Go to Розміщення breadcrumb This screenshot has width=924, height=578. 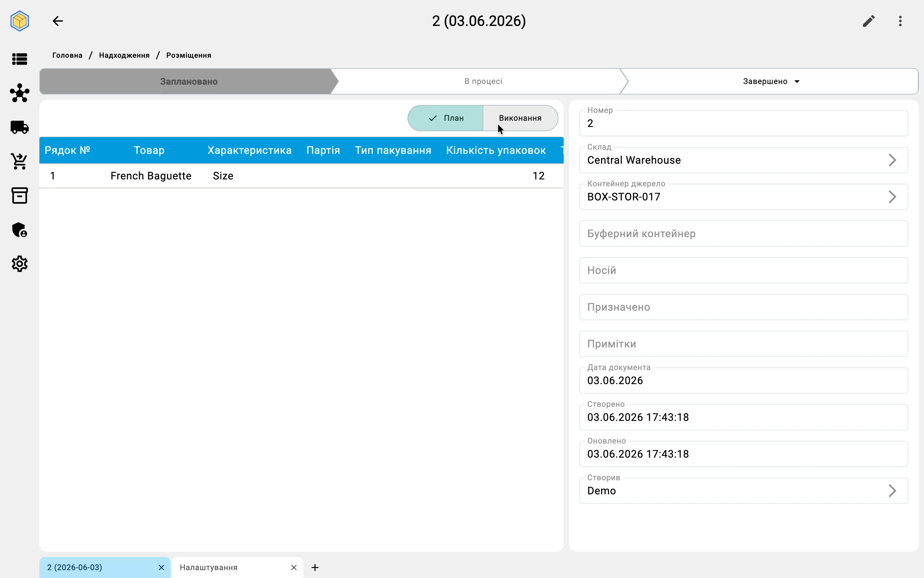(x=188, y=55)
